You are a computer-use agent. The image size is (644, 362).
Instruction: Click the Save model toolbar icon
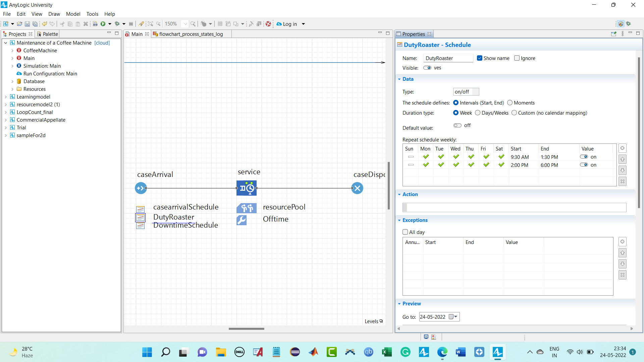pos(28,24)
